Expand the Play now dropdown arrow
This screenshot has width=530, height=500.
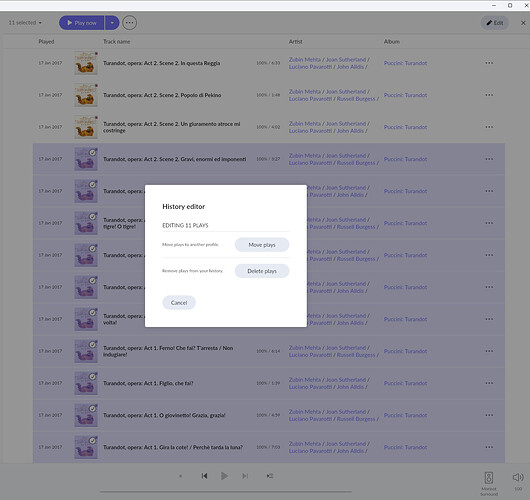coord(112,23)
